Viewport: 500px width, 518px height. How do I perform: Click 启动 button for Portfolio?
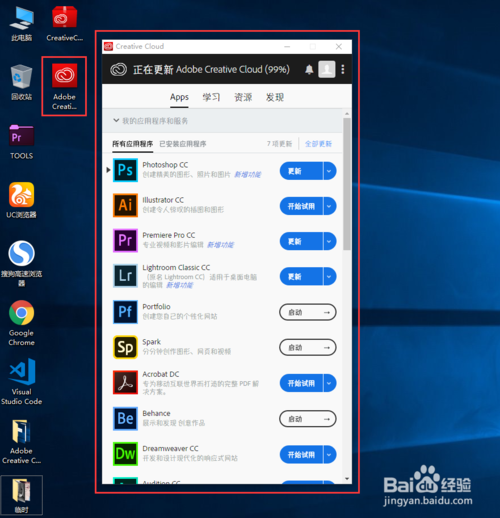point(308,312)
